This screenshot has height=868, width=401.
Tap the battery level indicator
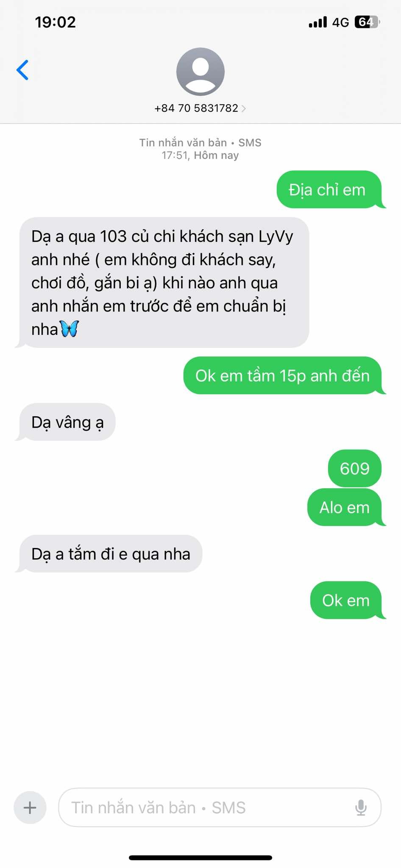point(367,22)
